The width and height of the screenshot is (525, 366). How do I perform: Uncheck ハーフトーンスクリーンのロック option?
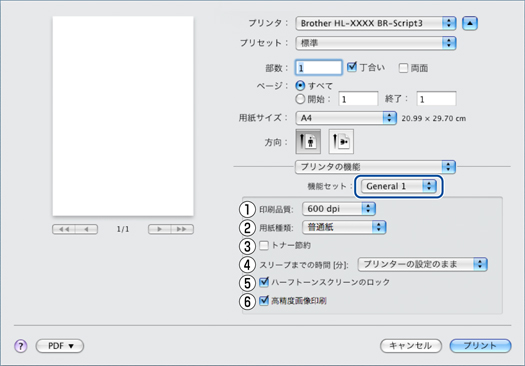(x=264, y=282)
